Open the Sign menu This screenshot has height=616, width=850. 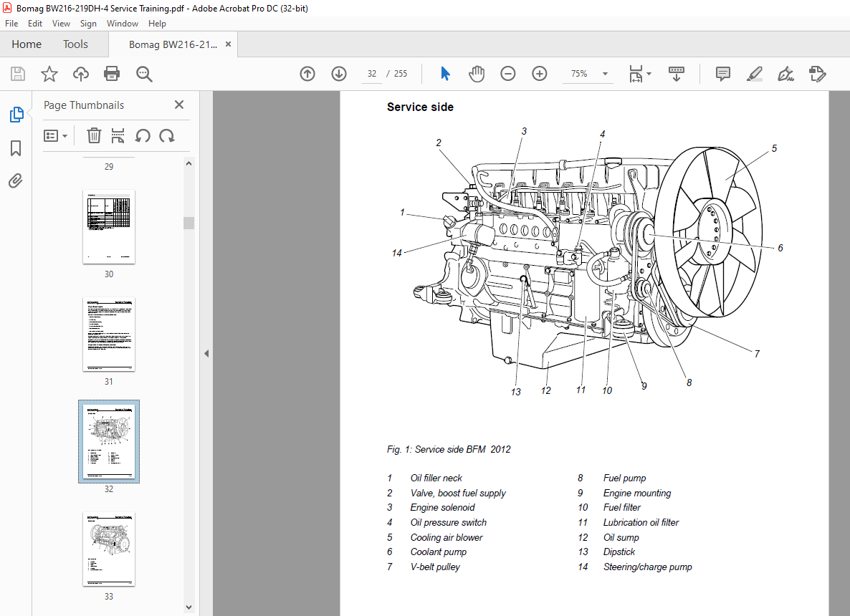[88, 24]
